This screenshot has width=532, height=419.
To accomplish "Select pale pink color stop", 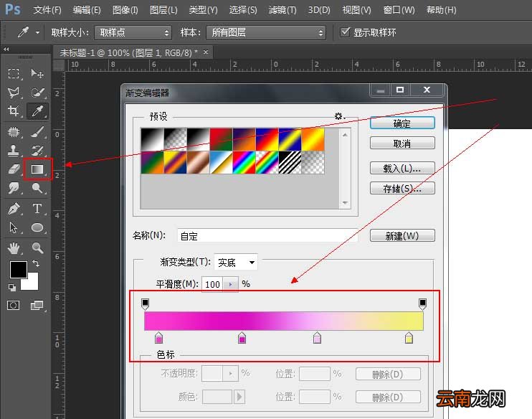I will point(317,338).
